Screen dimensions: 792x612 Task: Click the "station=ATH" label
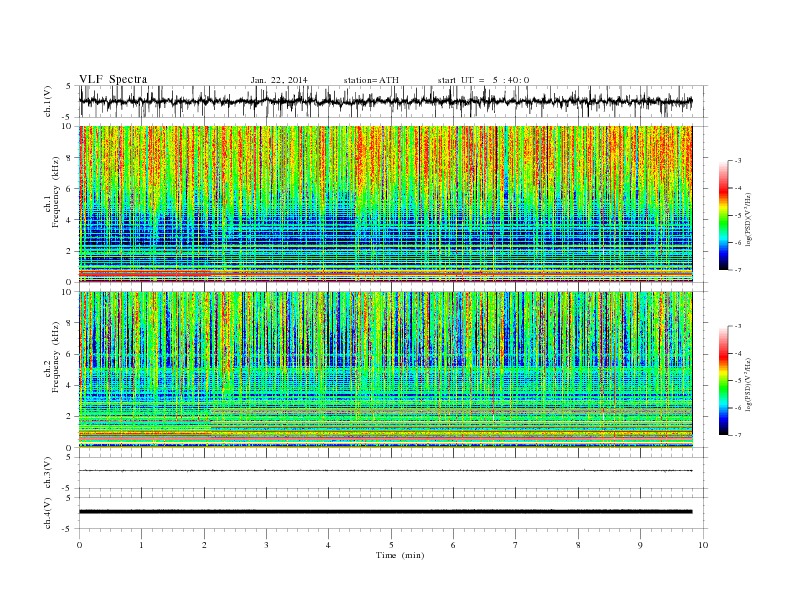pos(371,80)
